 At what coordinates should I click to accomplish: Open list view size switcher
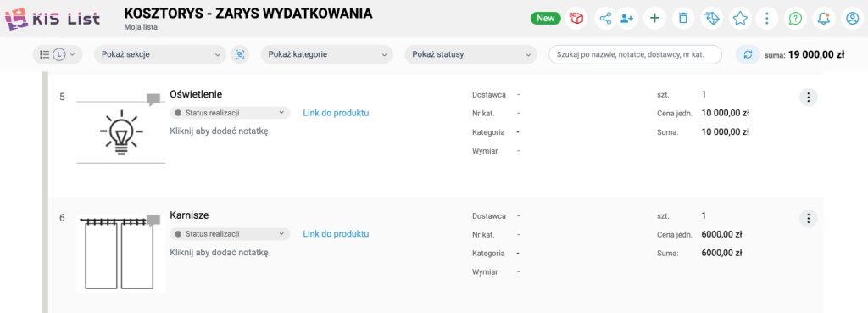(x=58, y=54)
